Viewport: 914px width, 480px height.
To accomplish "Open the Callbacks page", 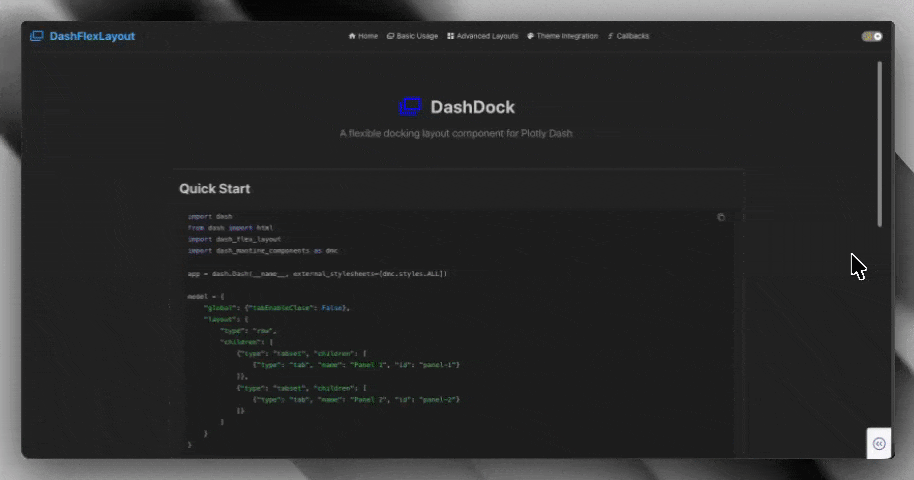I will pos(632,36).
